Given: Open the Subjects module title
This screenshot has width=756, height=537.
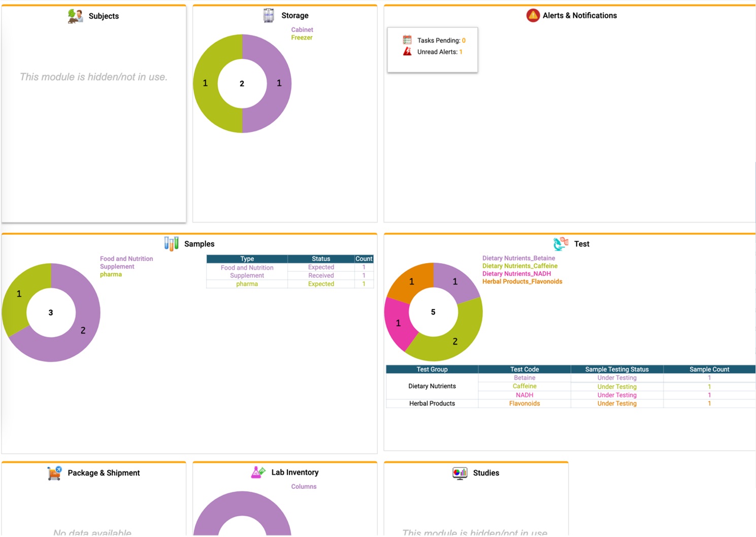Looking at the screenshot, I should tap(104, 16).
